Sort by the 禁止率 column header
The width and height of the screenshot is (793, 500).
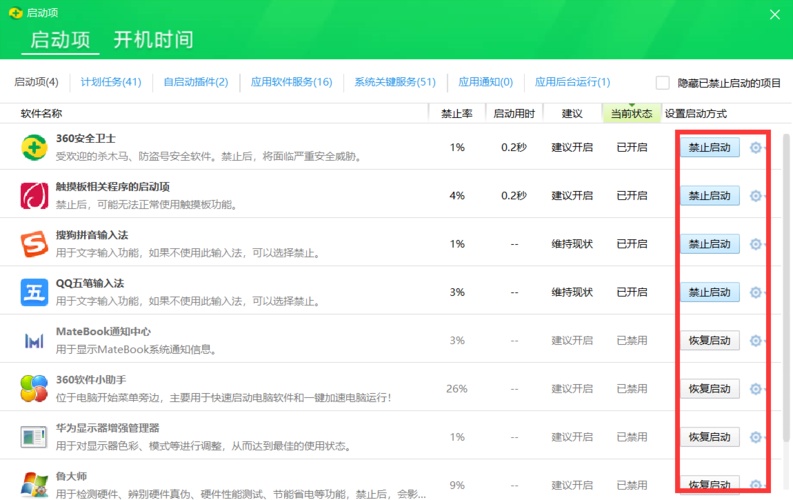457,114
